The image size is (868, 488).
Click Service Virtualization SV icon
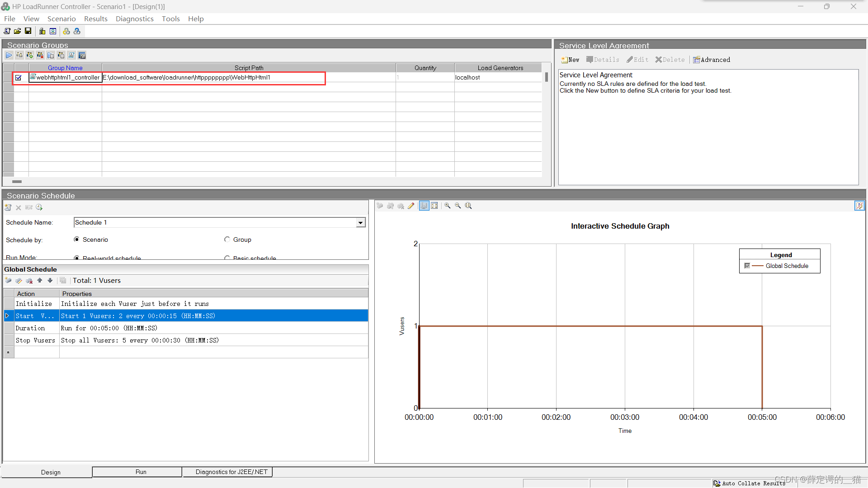pos(82,55)
